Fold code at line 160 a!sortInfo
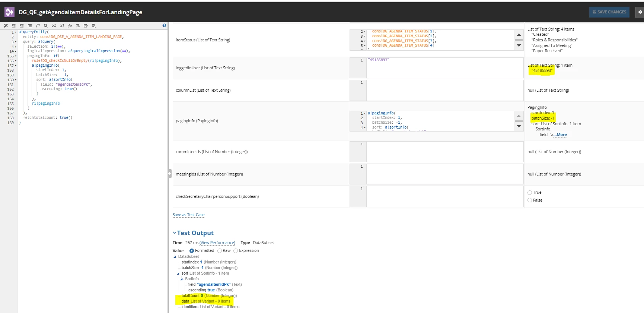The image size is (644, 313). coord(16,80)
